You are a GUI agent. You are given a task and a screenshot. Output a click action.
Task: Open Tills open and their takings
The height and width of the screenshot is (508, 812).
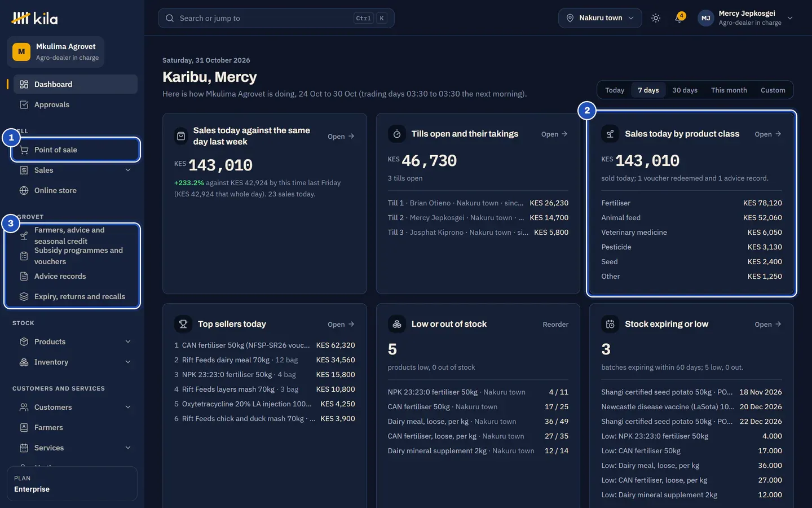click(554, 134)
